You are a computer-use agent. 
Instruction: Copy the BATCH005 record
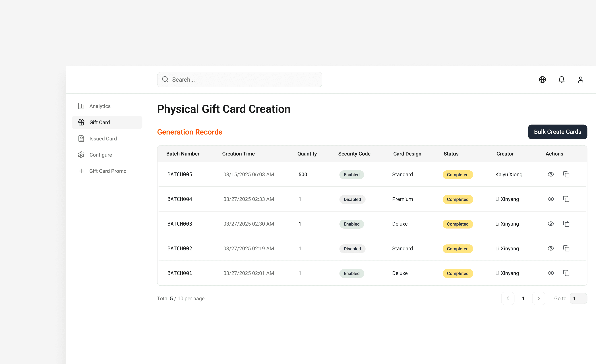coord(566,174)
